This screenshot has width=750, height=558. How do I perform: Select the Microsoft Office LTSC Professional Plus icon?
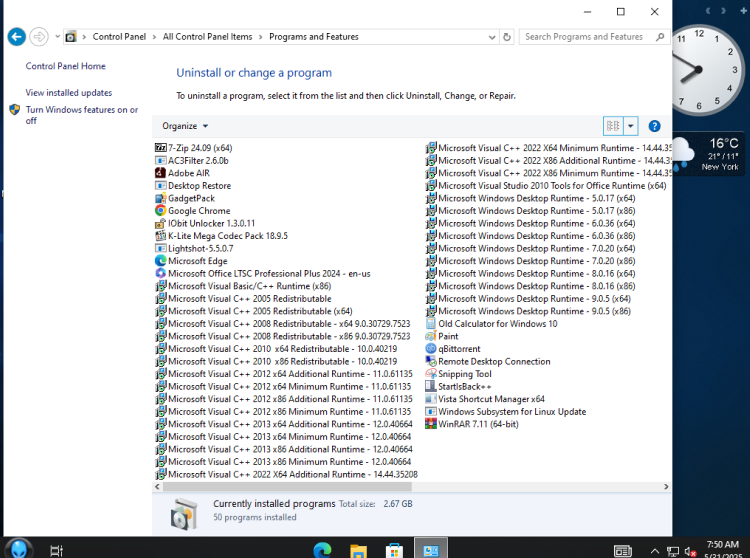[161, 274]
